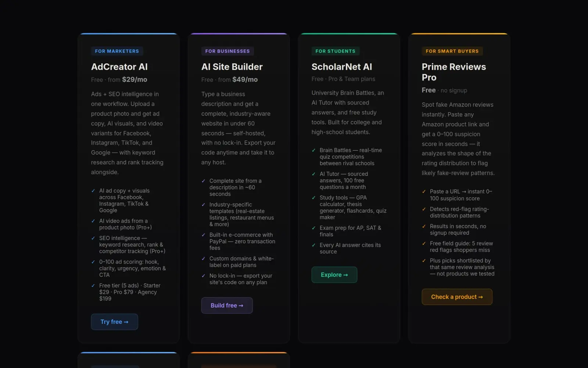This screenshot has height=368, width=588.
Task: Click checkmark beside 'Built-in e-commerce with PayPal'
Action: coord(204,235)
